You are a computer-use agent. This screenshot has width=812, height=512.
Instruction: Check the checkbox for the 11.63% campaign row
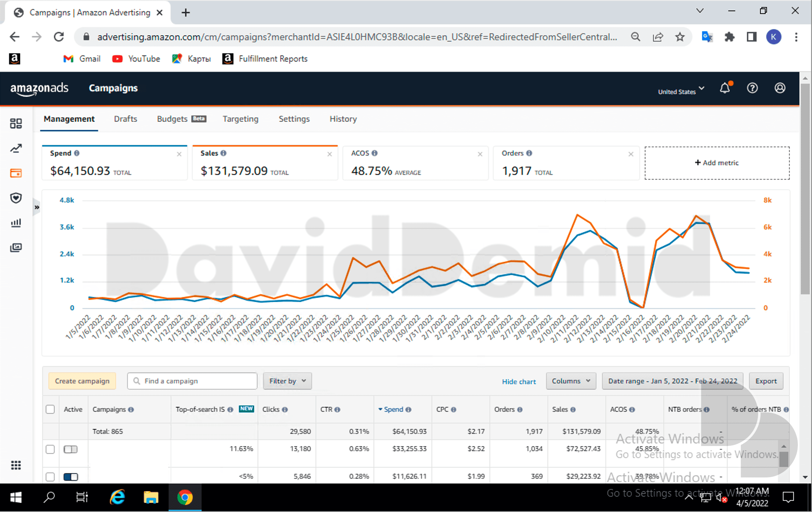tap(50, 449)
